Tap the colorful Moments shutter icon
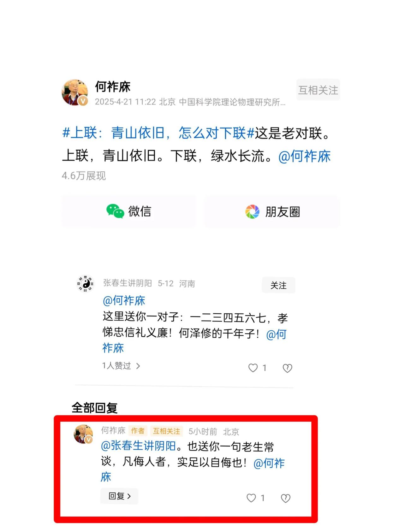This screenshot has height=532, width=404. point(252,211)
